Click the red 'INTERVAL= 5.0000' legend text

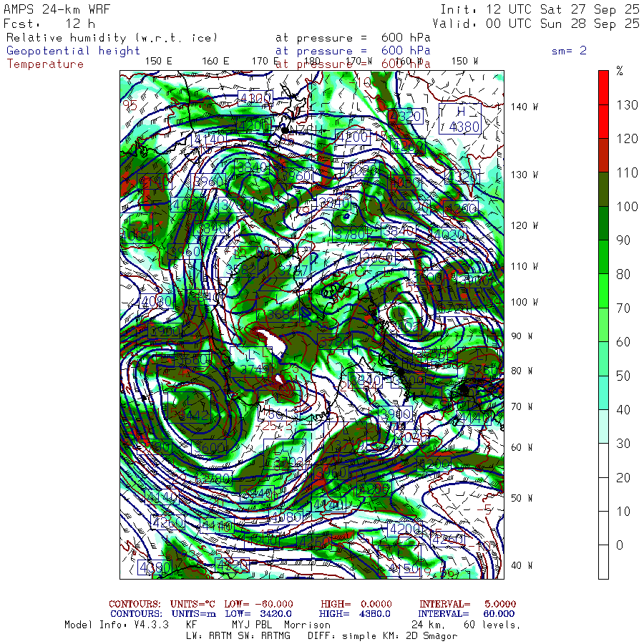[x=467, y=604]
